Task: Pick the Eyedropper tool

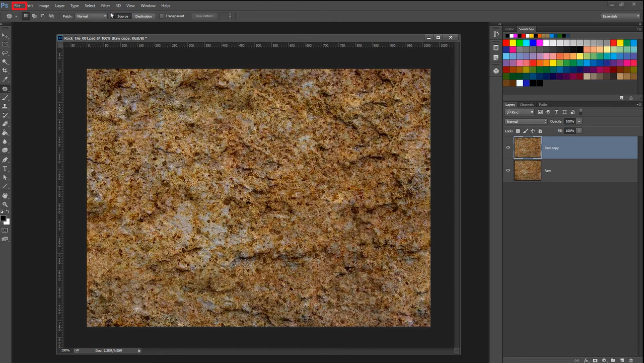Action: click(5, 80)
